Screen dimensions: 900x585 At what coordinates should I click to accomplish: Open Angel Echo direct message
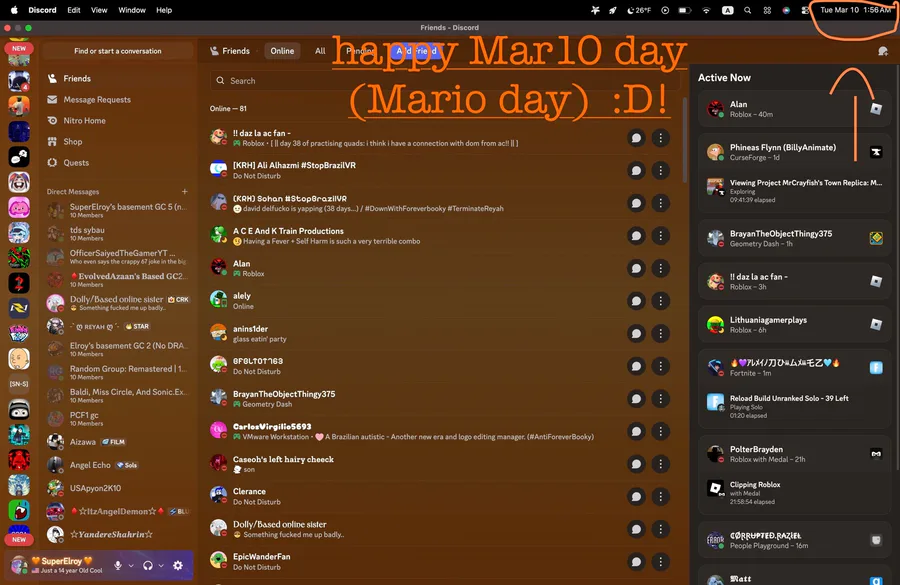tap(118, 464)
